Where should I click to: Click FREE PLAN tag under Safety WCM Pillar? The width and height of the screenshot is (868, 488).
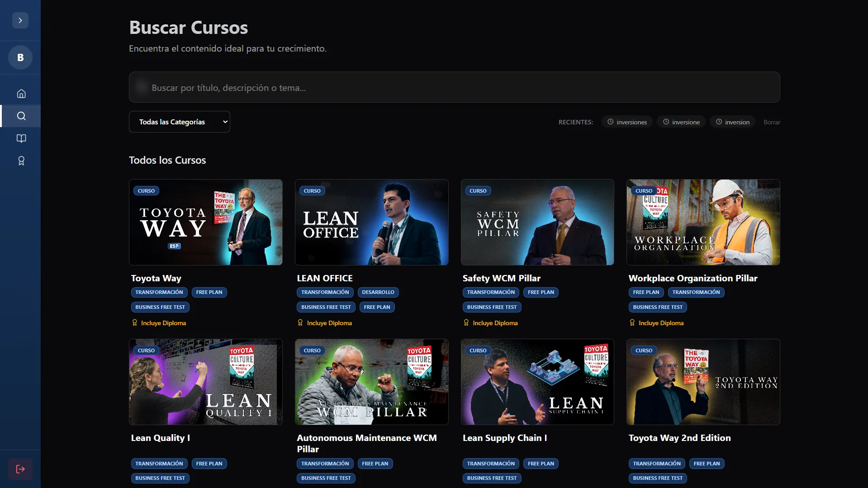click(x=541, y=292)
